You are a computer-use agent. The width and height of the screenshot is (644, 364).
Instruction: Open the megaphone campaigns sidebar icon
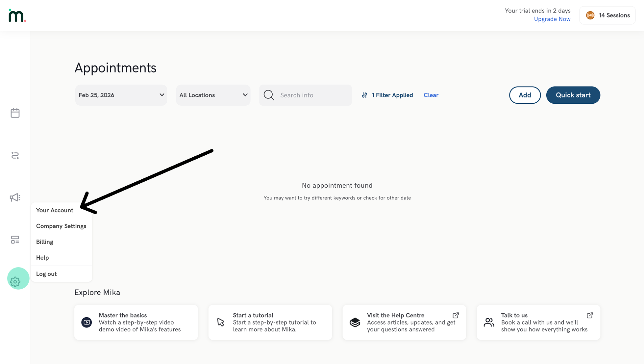pos(15,197)
